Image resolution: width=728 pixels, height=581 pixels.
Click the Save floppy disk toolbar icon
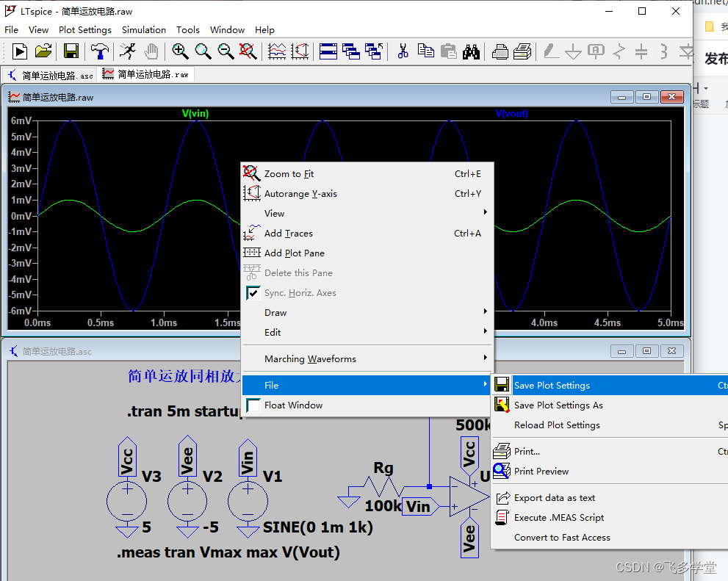pos(71,51)
